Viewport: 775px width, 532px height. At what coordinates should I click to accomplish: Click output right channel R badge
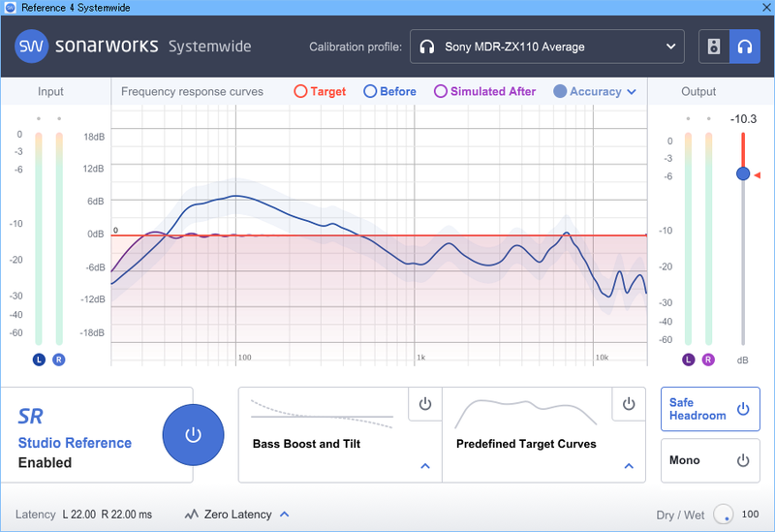tap(708, 360)
